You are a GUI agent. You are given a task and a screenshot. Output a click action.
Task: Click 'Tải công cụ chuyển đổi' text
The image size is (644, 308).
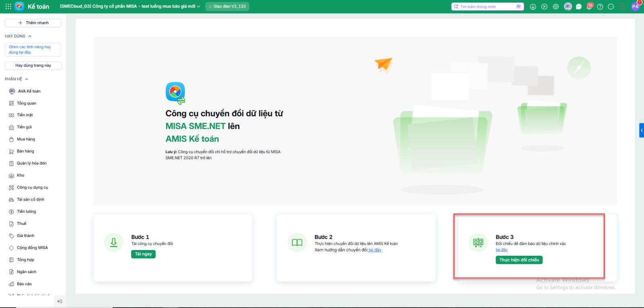(x=152, y=244)
